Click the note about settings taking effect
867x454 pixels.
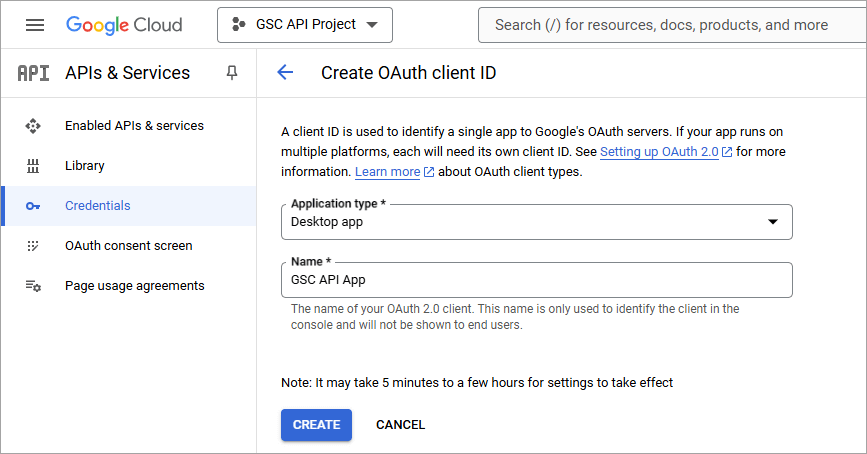click(477, 383)
